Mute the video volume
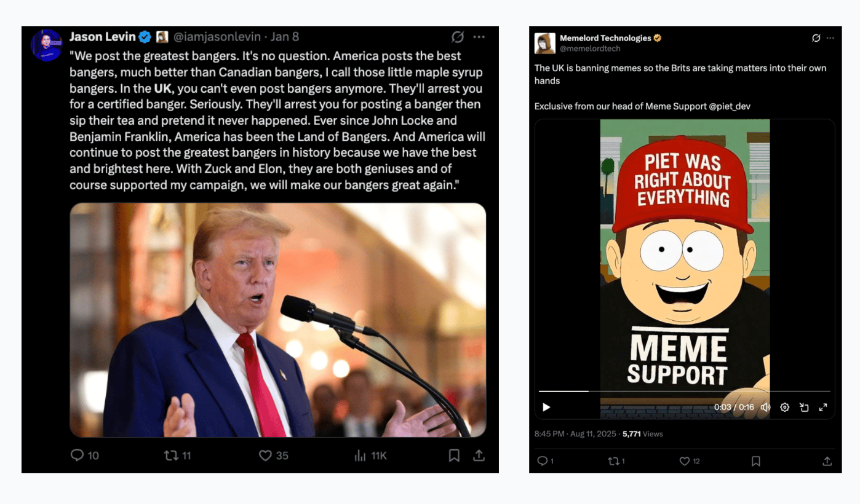The width and height of the screenshot is (860, 504). (765, 407)
